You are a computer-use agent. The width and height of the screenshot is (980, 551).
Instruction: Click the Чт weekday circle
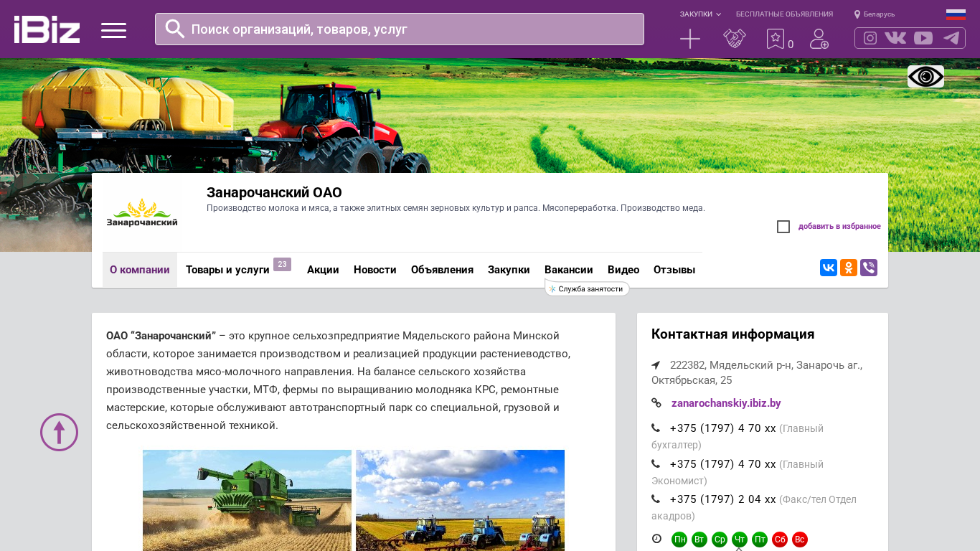(740, 540)
